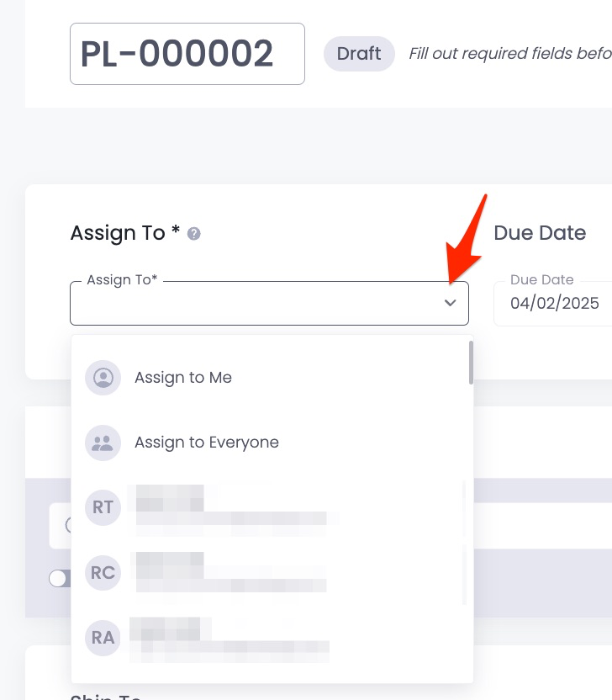Click the person icon beside Assign to Me
Viewport: 612px width, 700px height.
point(103,378)
